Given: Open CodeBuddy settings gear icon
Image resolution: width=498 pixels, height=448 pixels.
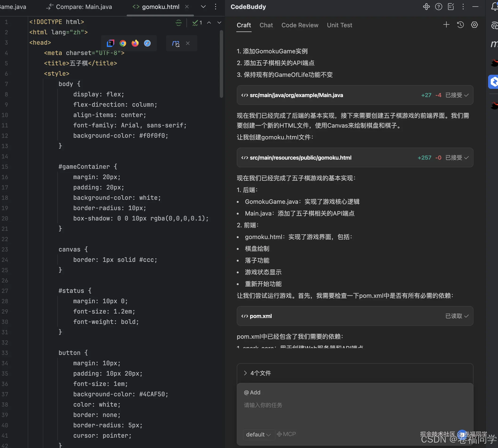Looking at the screenshot, I should tap(474, 25).
